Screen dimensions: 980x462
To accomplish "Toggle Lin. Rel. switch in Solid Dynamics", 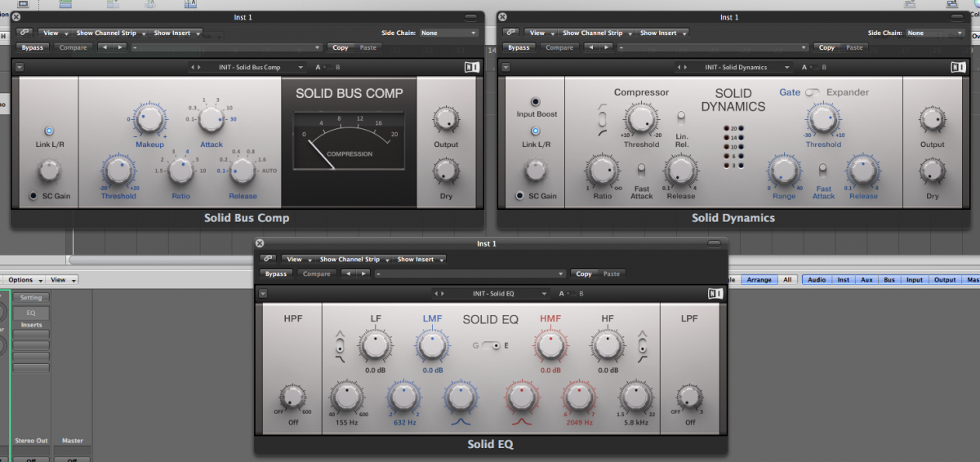I will [x=680, y=117].
